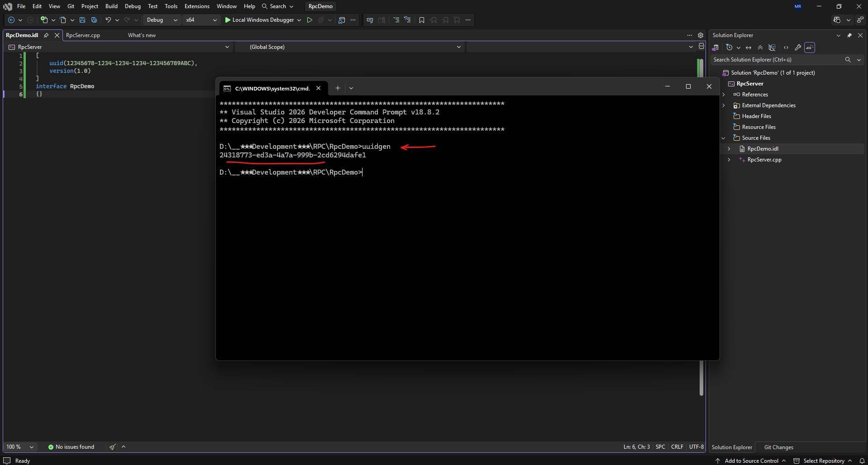Click Select Repository in status bar
868x465 pixels.
824,461
